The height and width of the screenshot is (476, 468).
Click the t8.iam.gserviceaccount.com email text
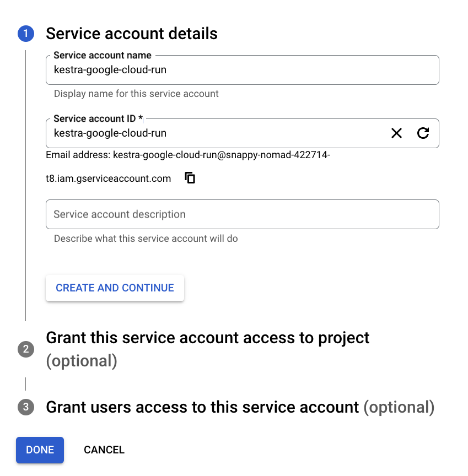[x=108, y=178]
